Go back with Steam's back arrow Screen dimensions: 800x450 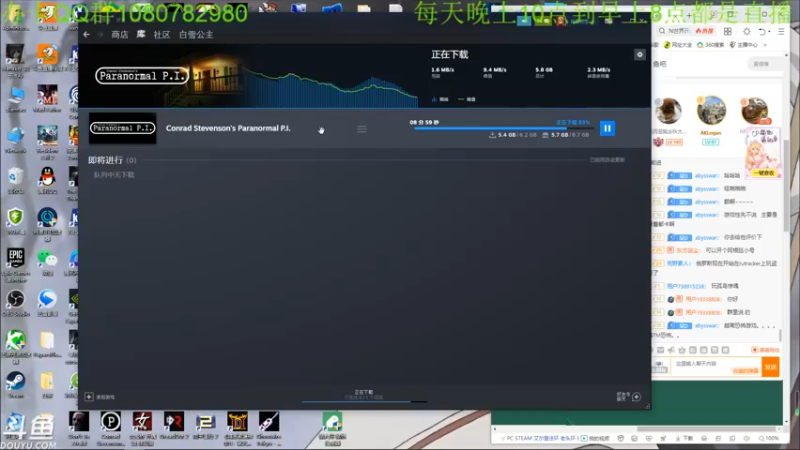tap(86, 34)
